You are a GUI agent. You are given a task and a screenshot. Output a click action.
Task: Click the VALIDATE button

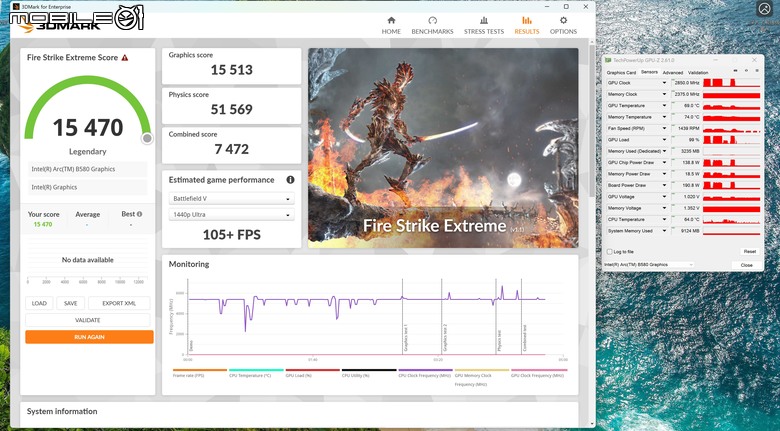point(88,320)
